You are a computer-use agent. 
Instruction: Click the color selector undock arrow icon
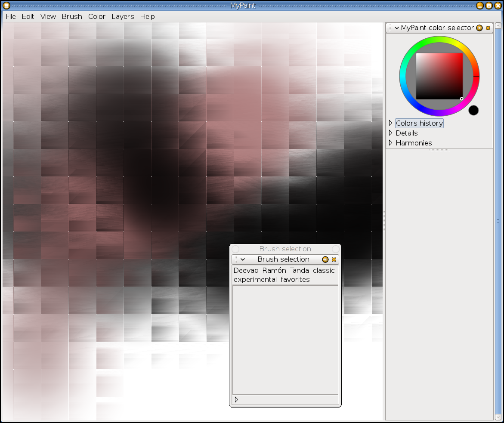coord(479,28)
